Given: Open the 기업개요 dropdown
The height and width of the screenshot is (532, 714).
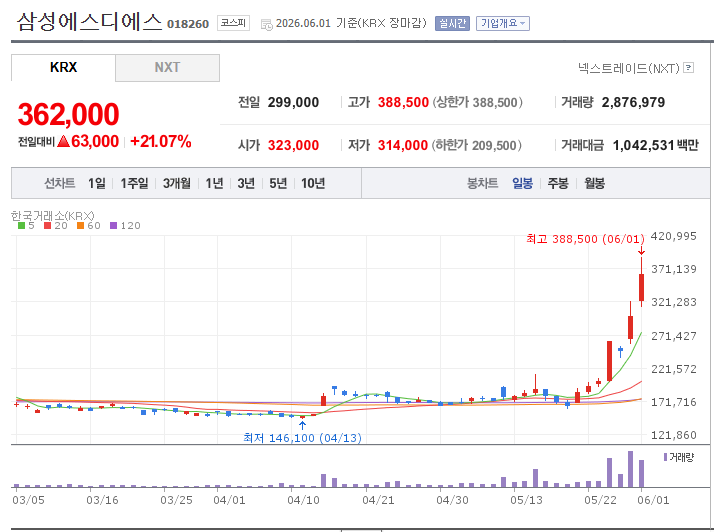Looking at the screenshot, I should point(503,23).
